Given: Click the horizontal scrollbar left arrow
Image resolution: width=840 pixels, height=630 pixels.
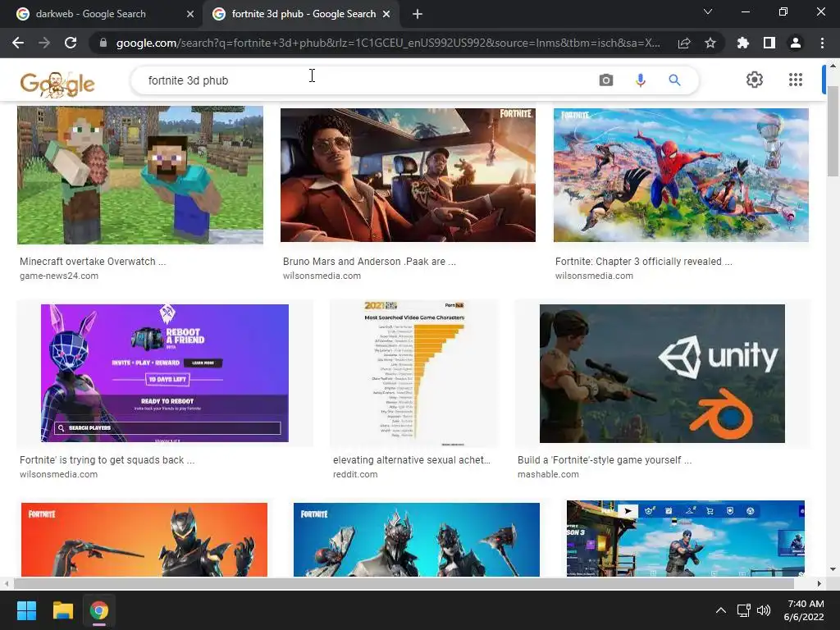Looking at the screenshot, I should 6,583.
